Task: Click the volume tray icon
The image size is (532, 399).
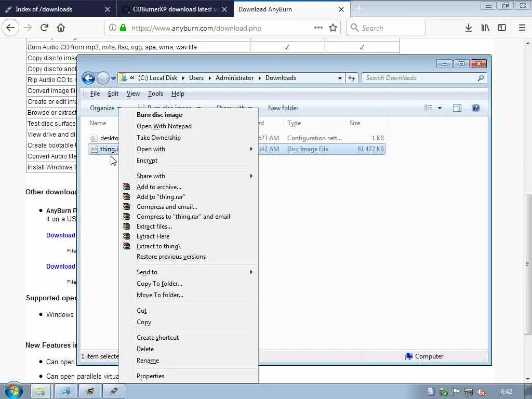Action: click(481, 392)
